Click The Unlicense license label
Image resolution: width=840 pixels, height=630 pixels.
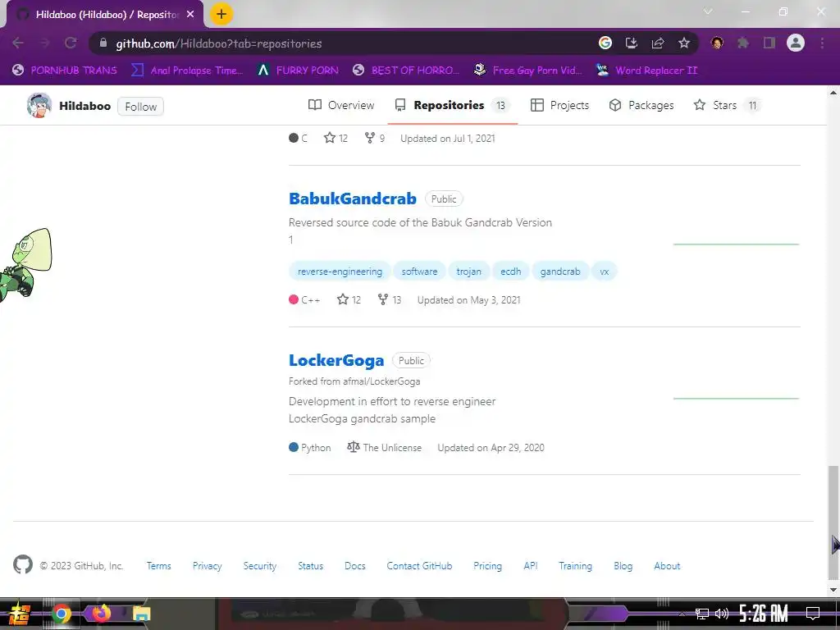point(385,447)
